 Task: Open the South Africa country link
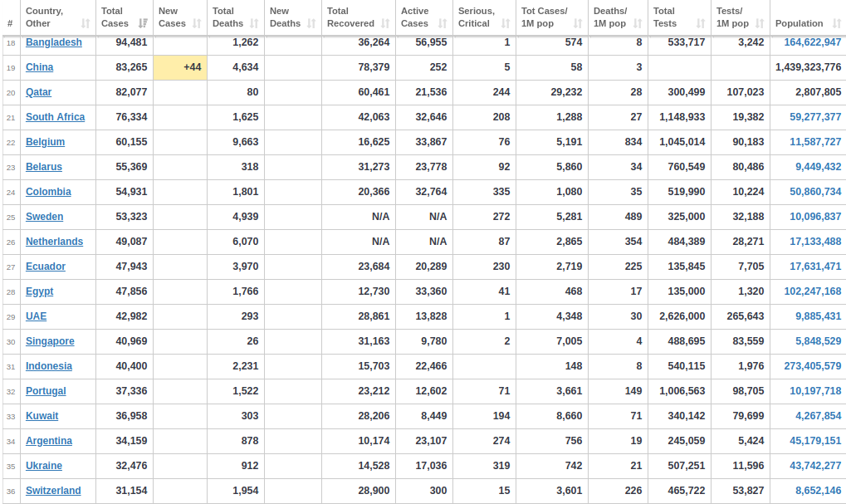55,116
